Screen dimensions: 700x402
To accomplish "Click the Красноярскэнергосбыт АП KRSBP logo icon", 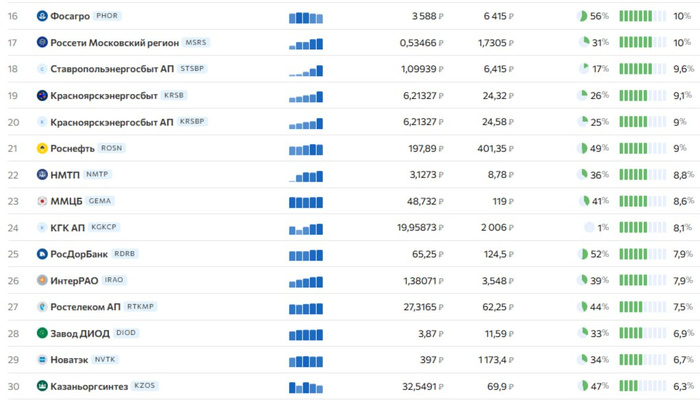I will point(42,121).
